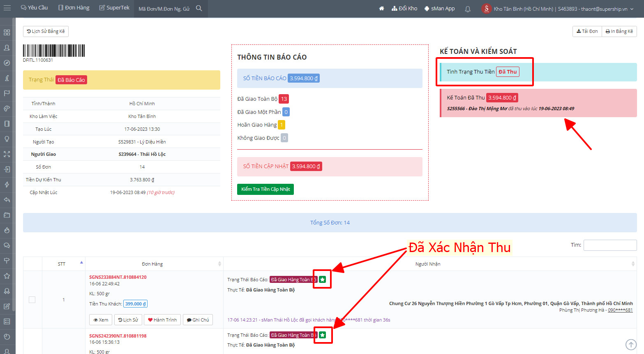Click Lịch Sử Bảng Kê button
The image size is (644, 354).
pyautogui.click(x=46, y=31)
